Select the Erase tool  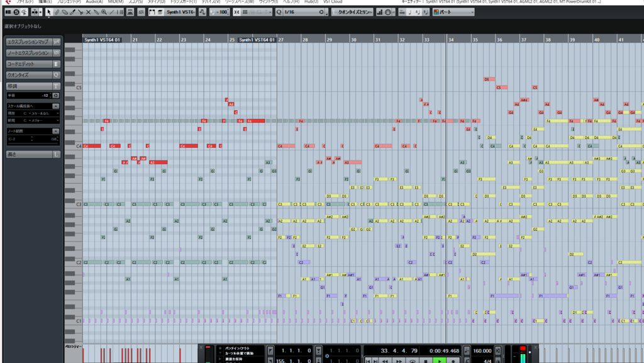(x=65, y=13)
